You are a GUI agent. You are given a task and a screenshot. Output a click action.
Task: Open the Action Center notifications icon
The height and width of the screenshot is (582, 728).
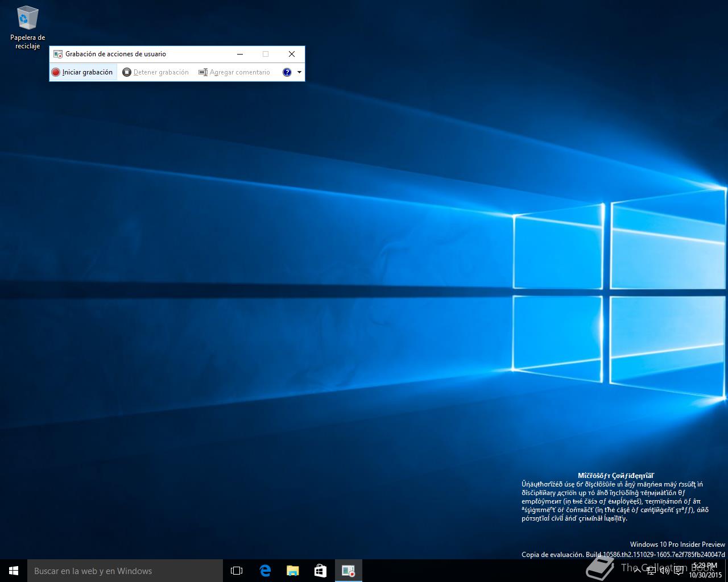679,571
